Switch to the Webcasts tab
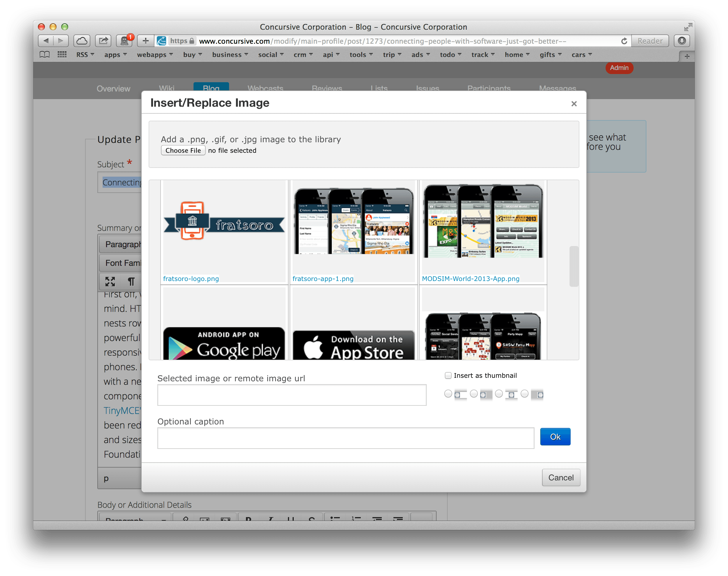This screenshot has height=576, width=728. [x=265, y=88]
